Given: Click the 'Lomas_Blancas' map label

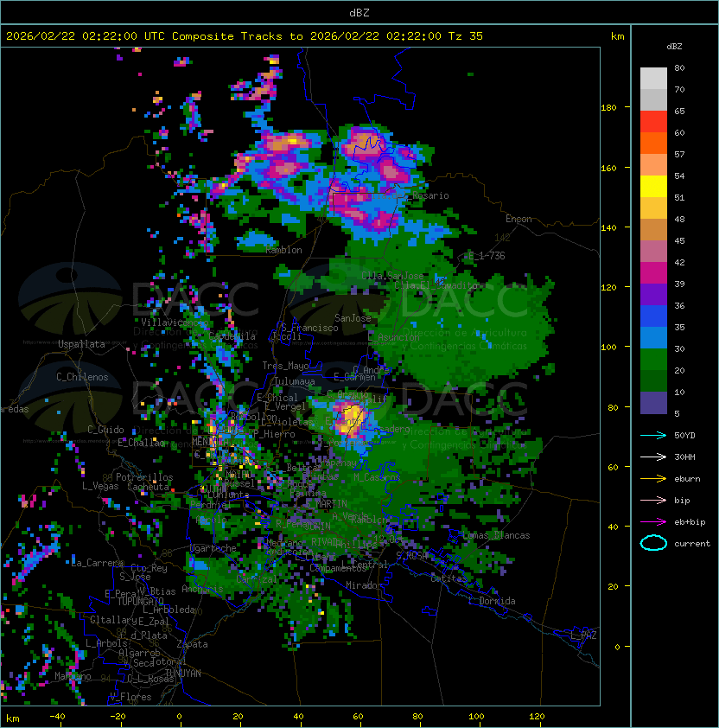Looking at the screenshot, I should click(496, 535).
